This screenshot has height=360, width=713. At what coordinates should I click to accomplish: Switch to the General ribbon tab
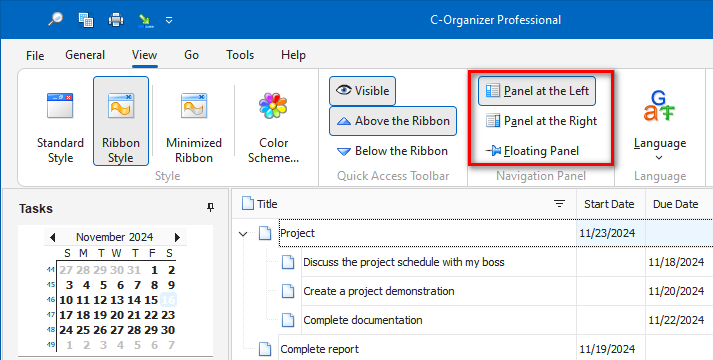coord(85,55)
